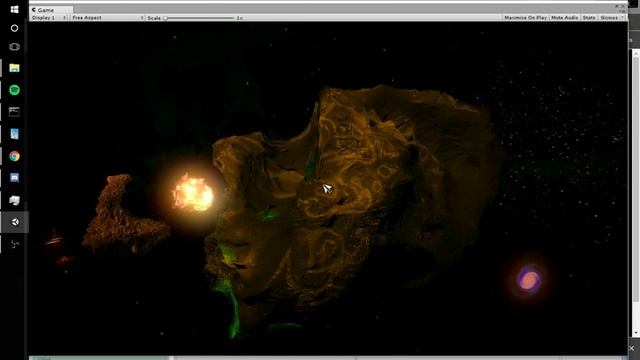640x360 pixels.
Task: Switch to Unity editor taskbar icon
Action: tap(15, 222)
